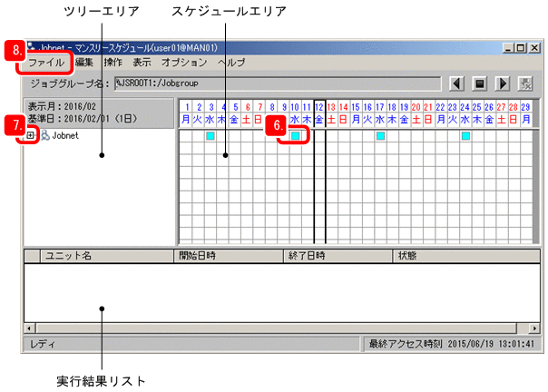Screen dimensions: 548x392
Task: Click the previous month left-arrow button
Action: 456,83
